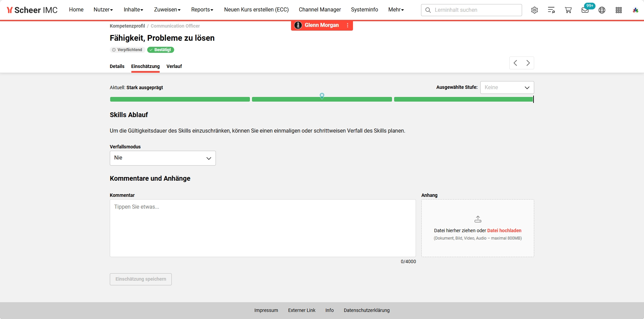Open Systeminfo page

364,10
